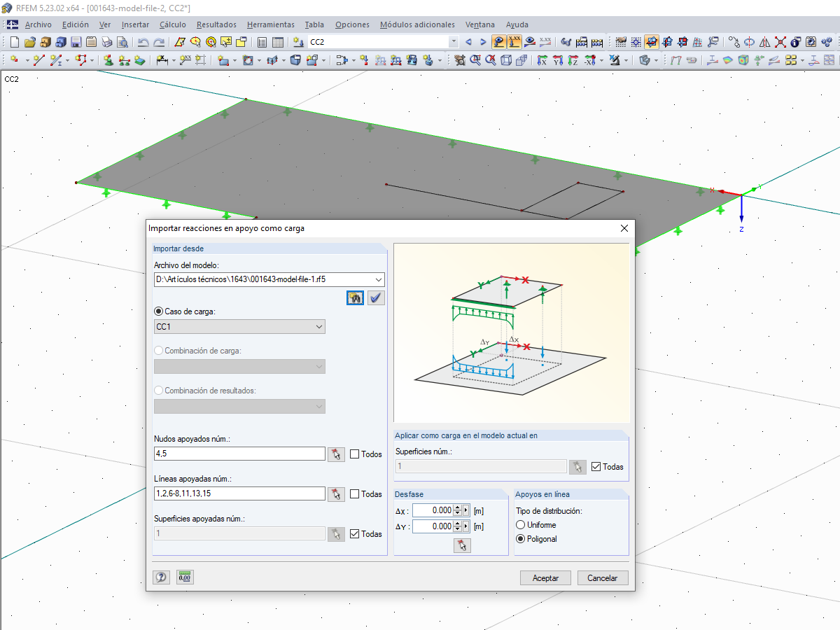
Task: Click the New model toolbar icon
Action: tap(14, 42)
